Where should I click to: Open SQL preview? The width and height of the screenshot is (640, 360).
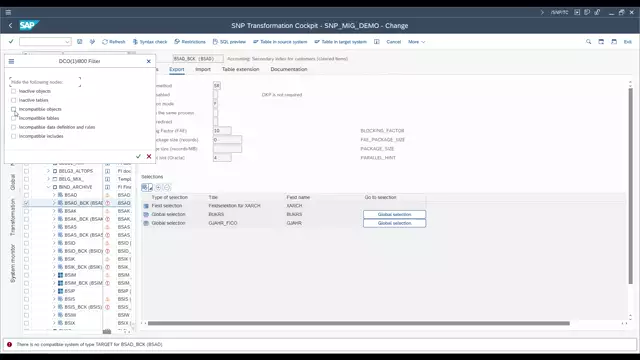[229, 42]
